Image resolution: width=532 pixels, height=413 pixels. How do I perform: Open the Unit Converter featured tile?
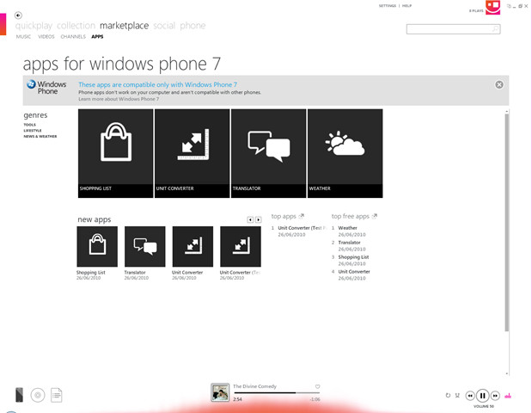[192, 153]
